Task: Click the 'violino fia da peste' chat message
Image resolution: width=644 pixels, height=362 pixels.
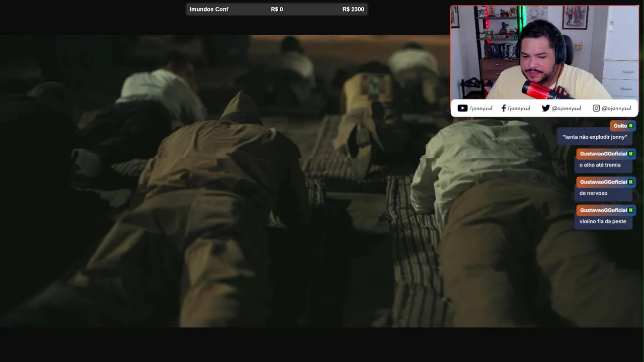Action: (603, 221)
